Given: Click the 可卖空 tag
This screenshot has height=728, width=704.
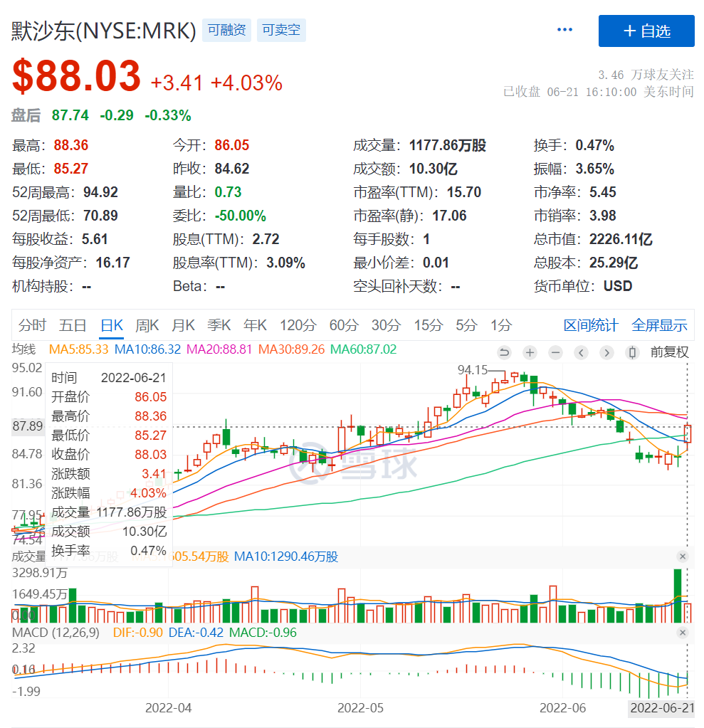Looking at the screenshot, I should click(x=281, y=30).
